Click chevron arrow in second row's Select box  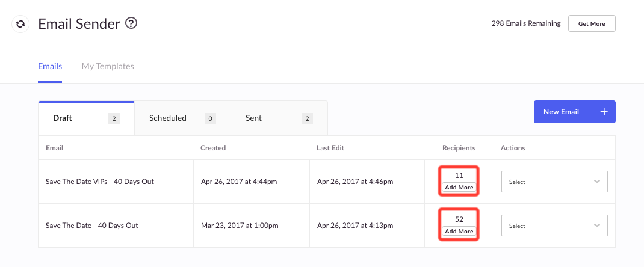[x=597, y=225]
